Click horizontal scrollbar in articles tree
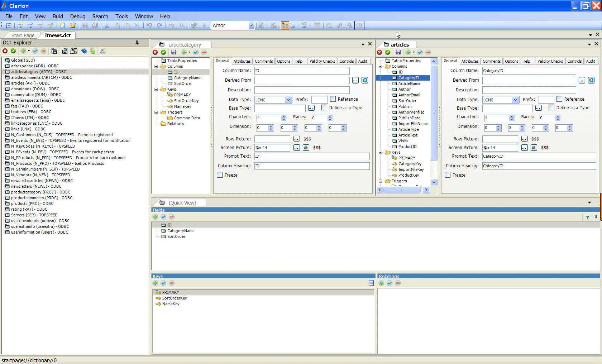 pyautogui.click(x=402, y=190)
